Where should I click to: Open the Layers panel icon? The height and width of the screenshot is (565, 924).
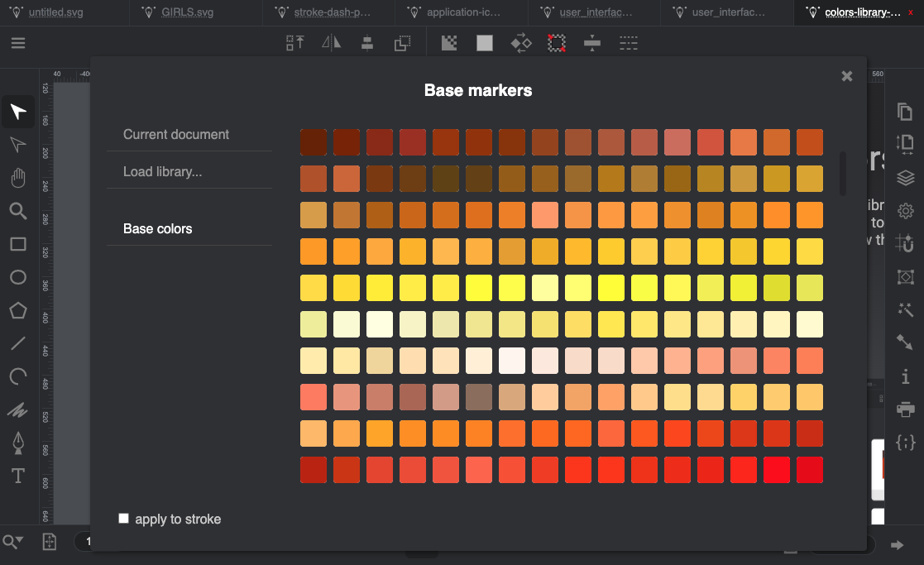pyautogui.click(x=906, y=178)
